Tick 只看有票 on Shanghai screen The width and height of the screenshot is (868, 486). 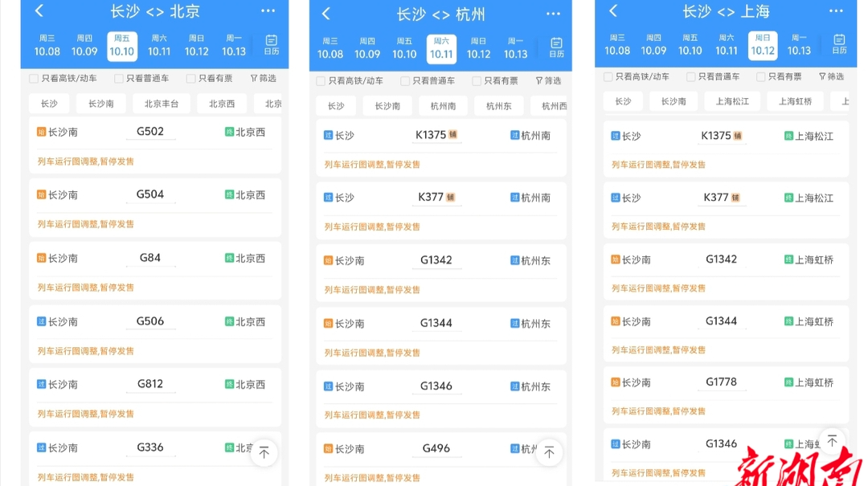coord(760,77)
